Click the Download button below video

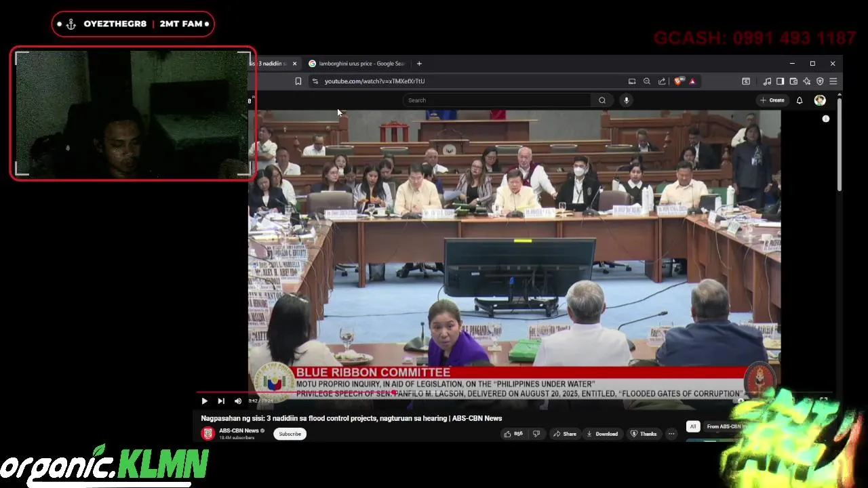[x=602, y=434]
